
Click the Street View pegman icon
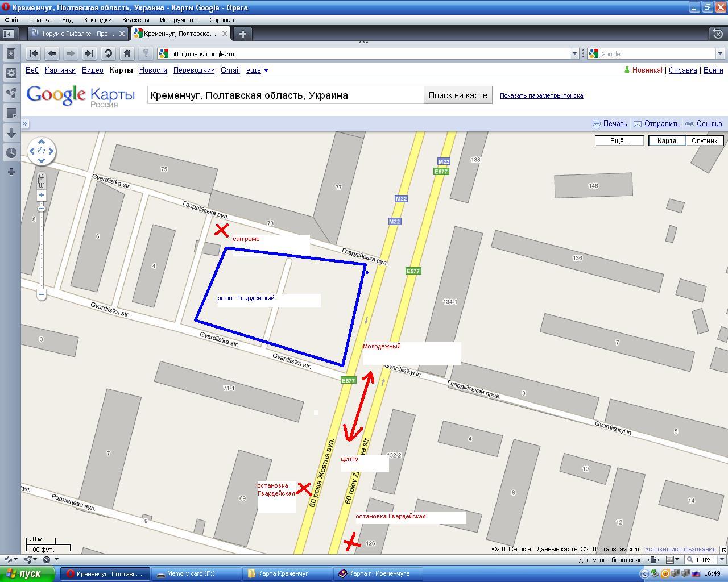[x=42, y=181]
